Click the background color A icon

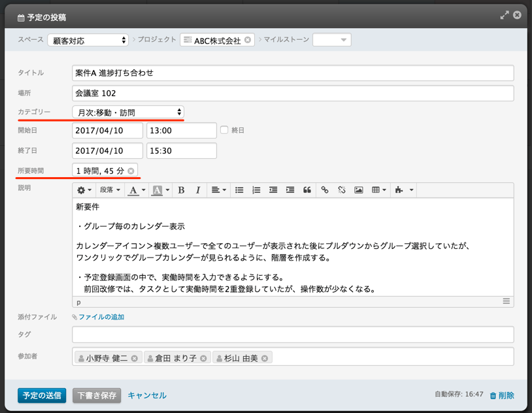pyautogui.click(x=157, y=190)
